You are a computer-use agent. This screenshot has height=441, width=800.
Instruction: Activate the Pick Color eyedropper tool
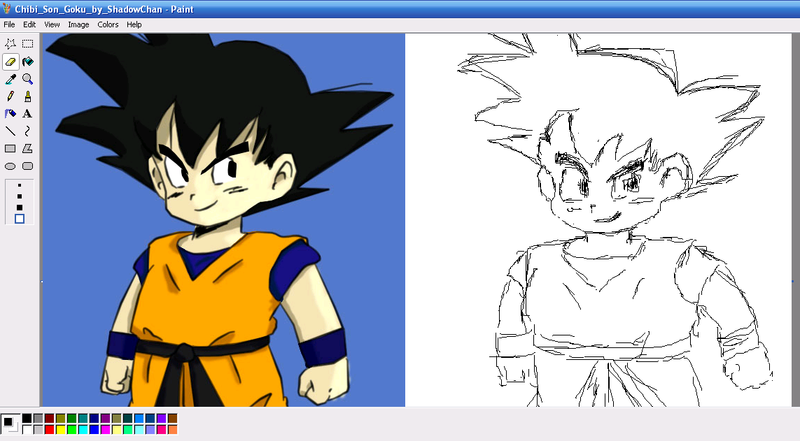coord(10,79)
